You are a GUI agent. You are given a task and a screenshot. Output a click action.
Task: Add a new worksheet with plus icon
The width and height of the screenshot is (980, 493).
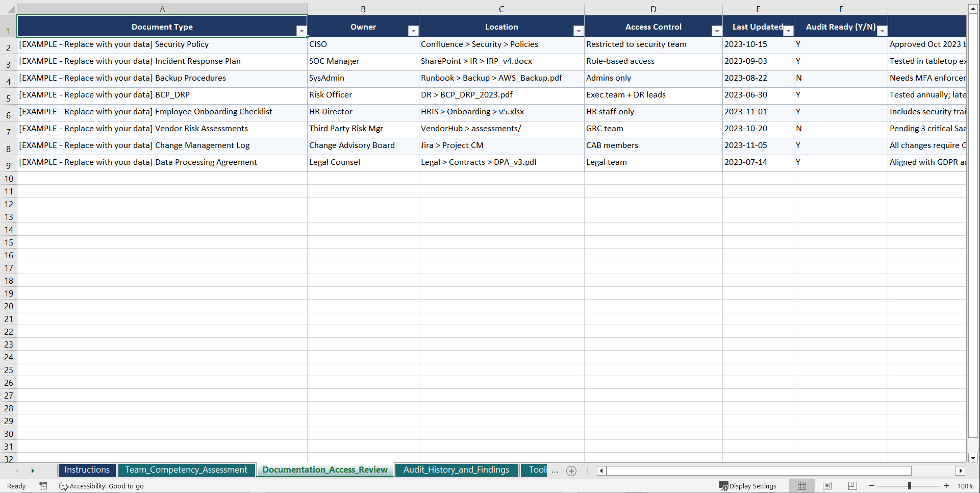571,471
